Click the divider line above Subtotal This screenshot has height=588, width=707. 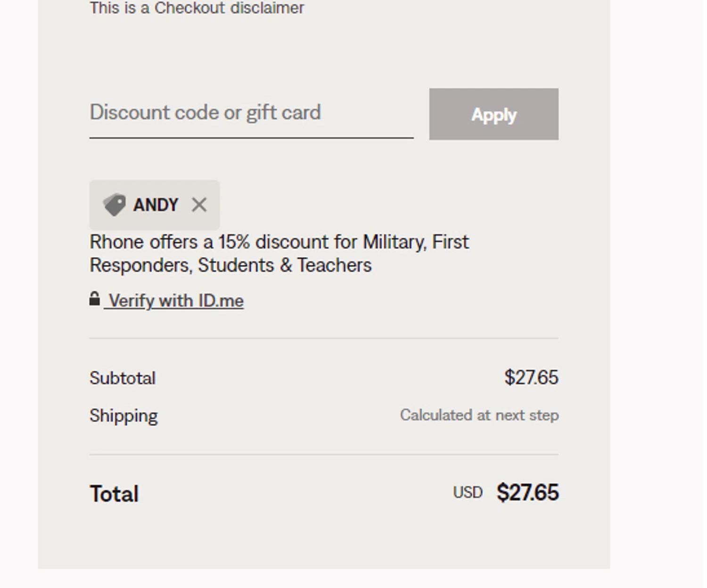pos(324,338)
